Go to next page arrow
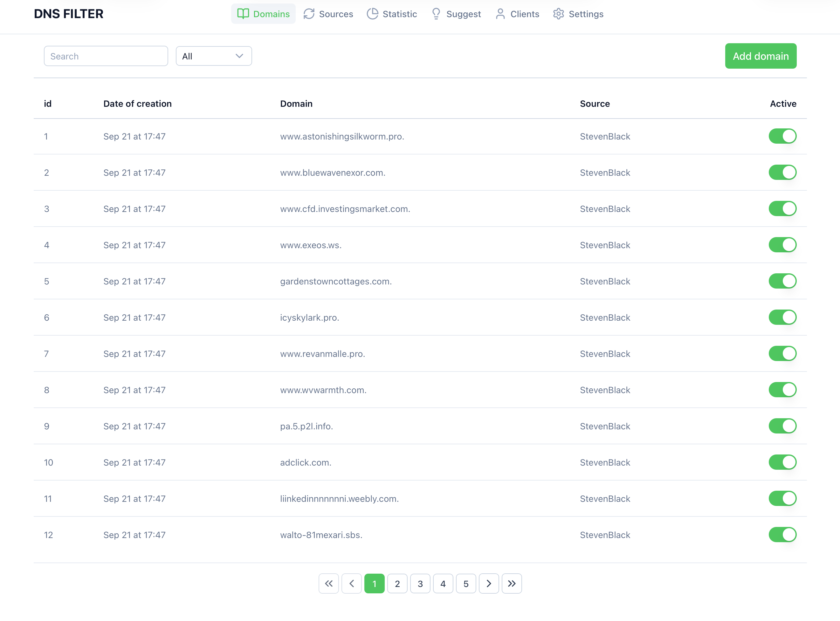 click(x=489, y=583)
